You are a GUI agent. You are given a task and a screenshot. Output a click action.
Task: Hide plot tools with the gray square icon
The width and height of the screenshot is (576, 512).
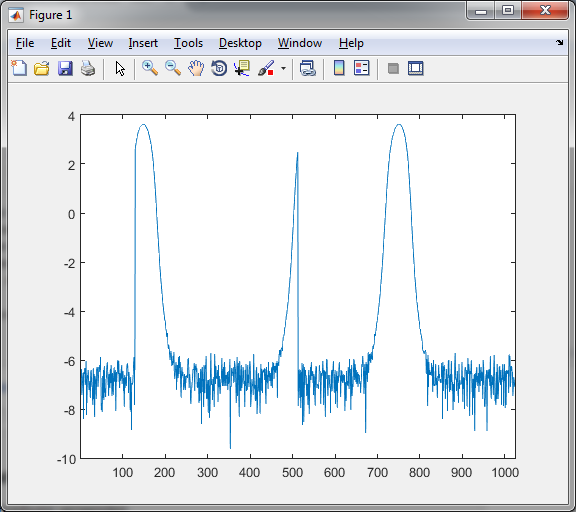[393, 68]
